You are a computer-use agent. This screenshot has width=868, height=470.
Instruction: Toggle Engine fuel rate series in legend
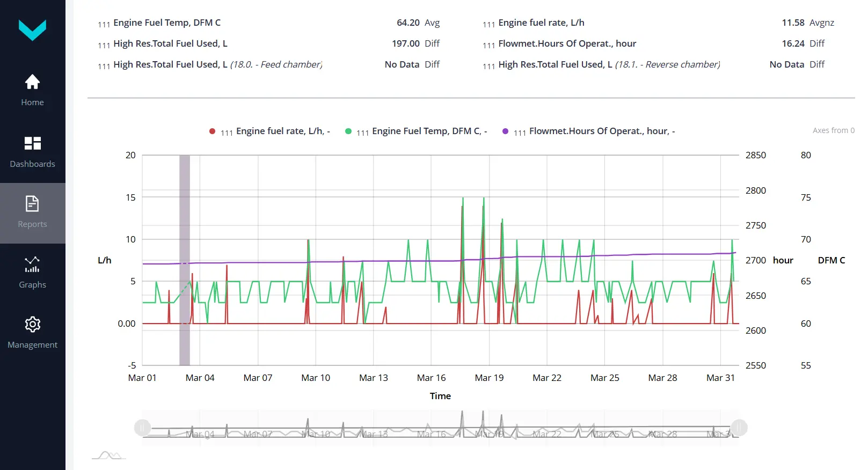click(269, 131)
